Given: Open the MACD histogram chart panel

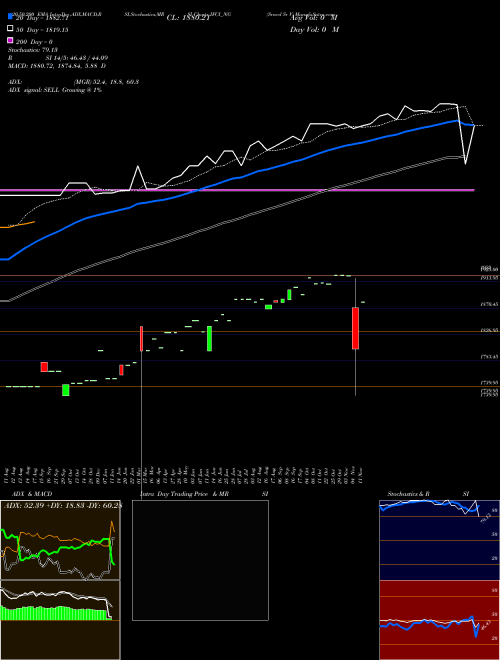Looking at the screenshot, I should [60, 620].
